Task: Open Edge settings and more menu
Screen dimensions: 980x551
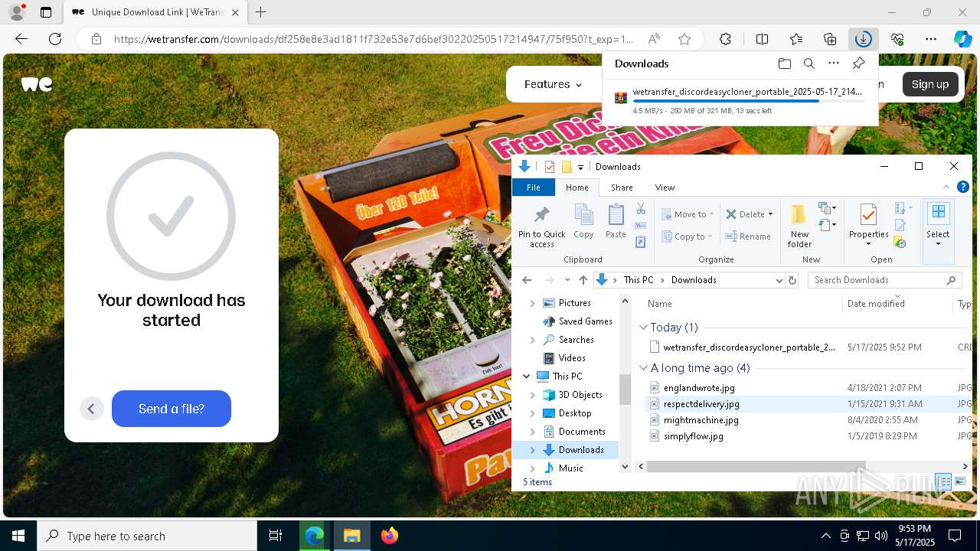Action: click(931, 39)
